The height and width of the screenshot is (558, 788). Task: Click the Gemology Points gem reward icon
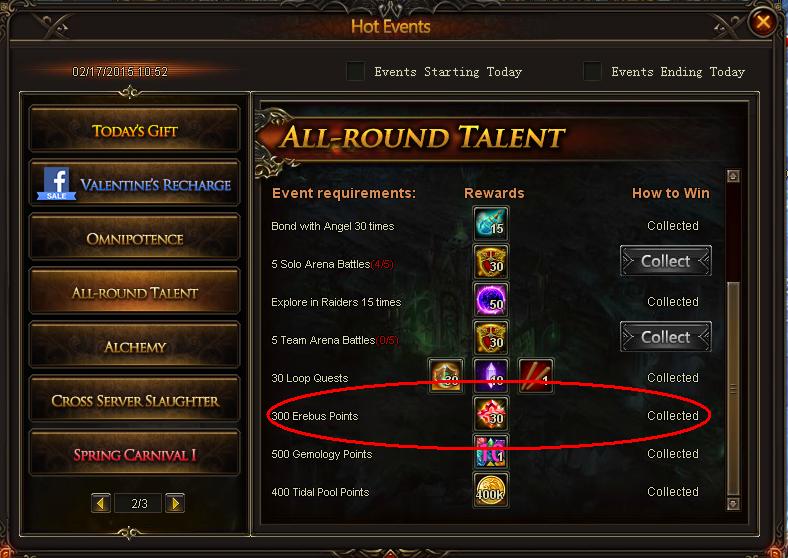[x=490, y=451]
